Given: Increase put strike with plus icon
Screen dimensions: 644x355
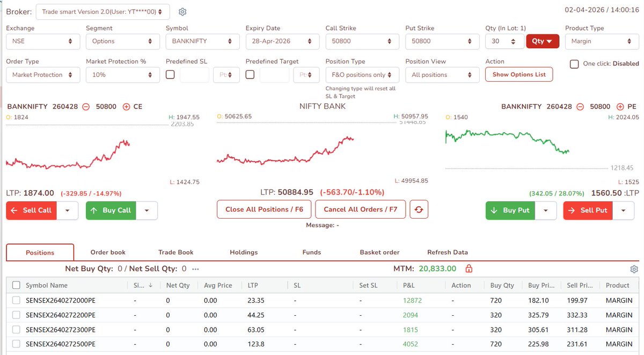Looking at the screenshot, I should [x=620, y=106].
